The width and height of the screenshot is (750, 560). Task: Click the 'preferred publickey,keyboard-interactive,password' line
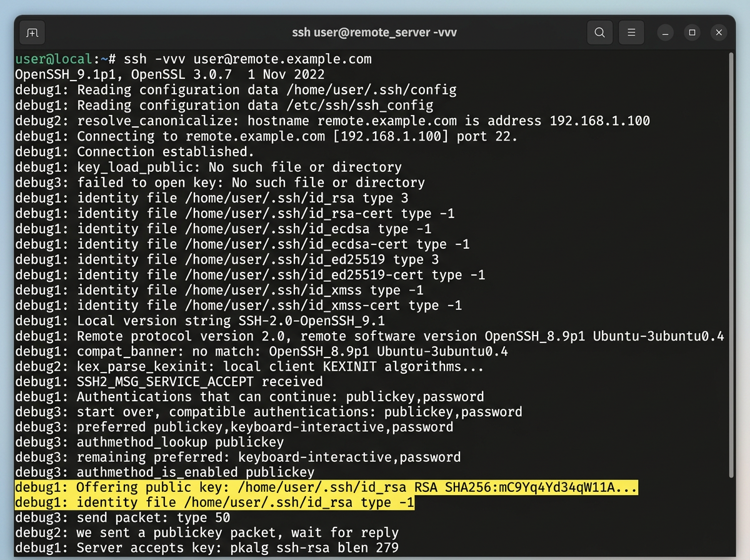[235, 427]
